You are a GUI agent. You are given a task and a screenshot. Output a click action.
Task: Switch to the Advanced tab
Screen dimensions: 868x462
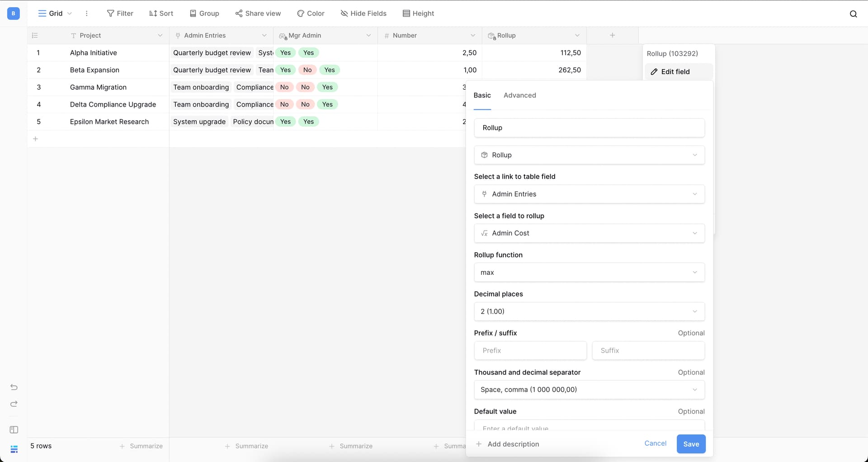(x=519, y=95)
